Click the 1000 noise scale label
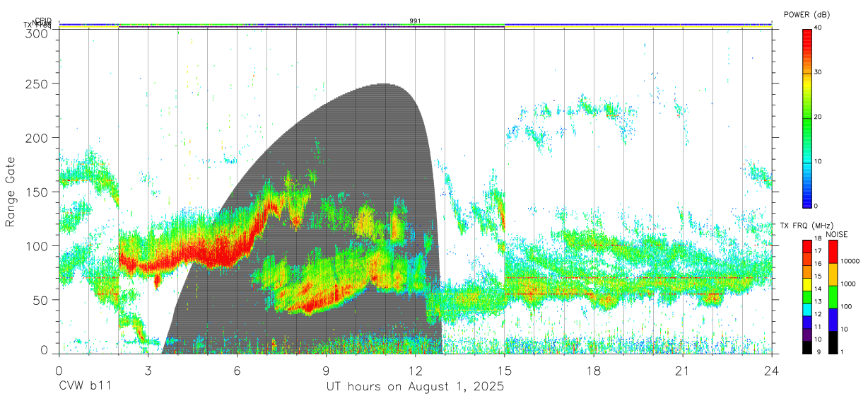 point(848,284)
